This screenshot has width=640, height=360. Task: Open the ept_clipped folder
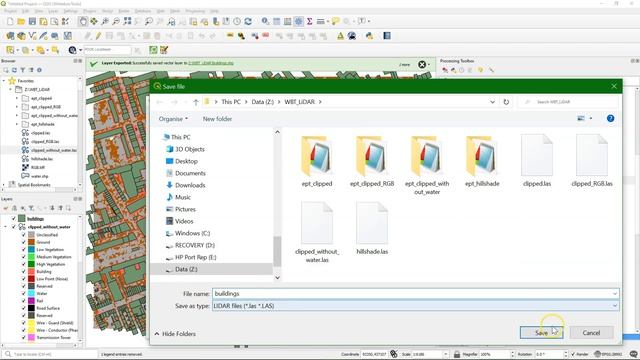[x=317, y=162]
